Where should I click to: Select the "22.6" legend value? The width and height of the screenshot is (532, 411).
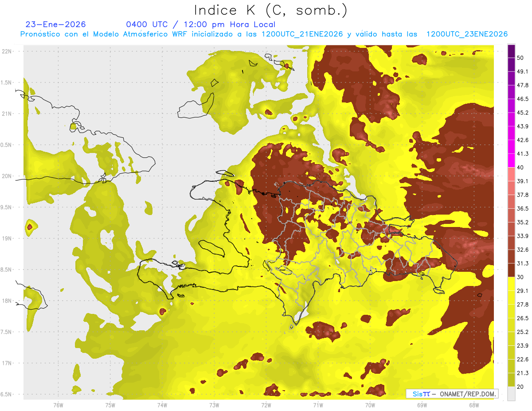tap(523, 360)
